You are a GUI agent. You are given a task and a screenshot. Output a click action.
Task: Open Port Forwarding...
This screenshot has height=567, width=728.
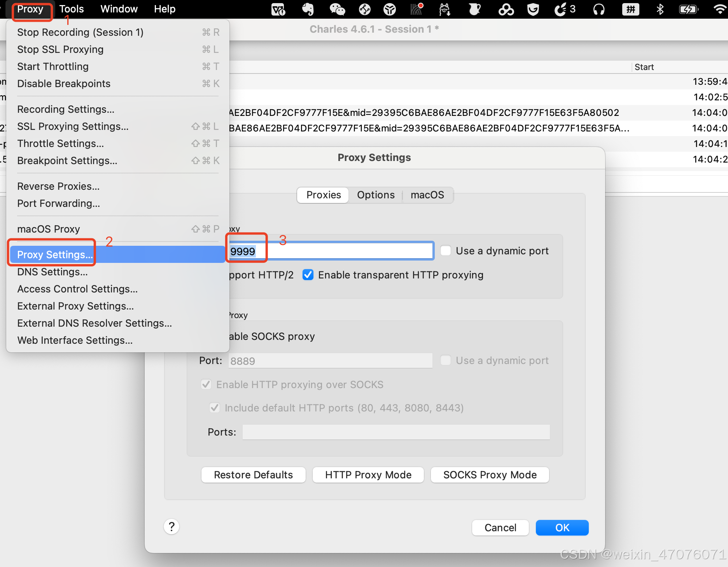pyautogui.click(x=118, y=203)
